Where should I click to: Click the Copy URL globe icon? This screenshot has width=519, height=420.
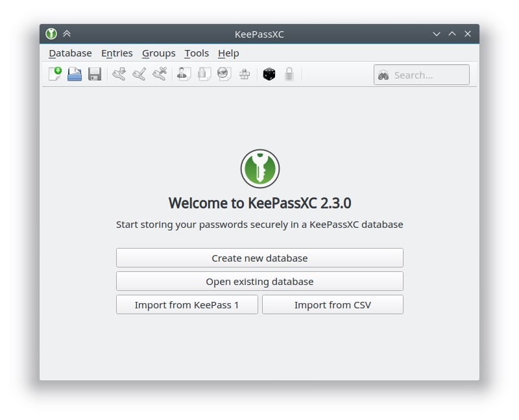coord(223,74)
